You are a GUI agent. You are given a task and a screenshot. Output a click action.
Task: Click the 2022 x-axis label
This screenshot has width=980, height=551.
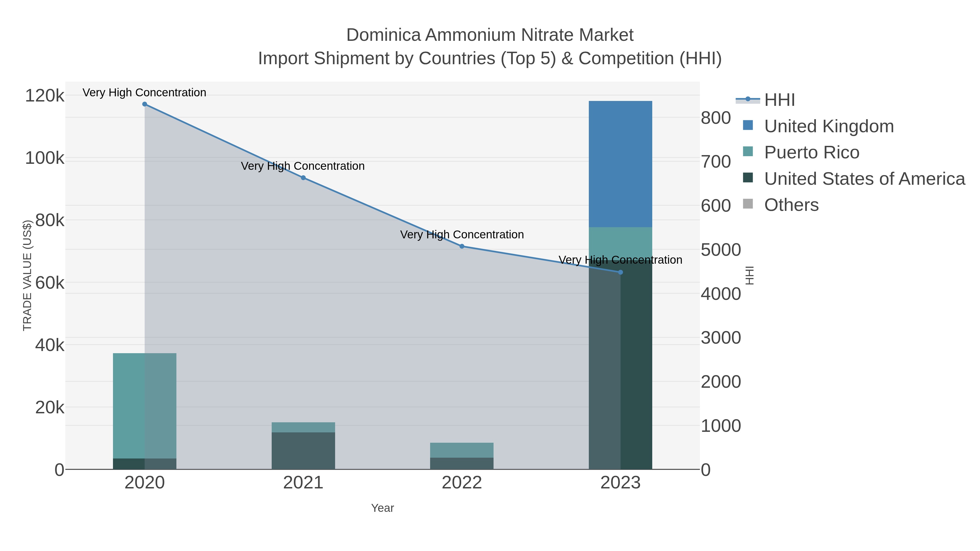click(462, 483)
